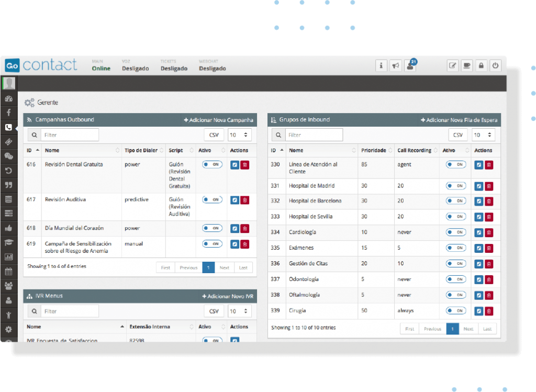Click Adicionar Novo IVR
The width and height of the screenshot is (536, 392).
click(228, 296)
